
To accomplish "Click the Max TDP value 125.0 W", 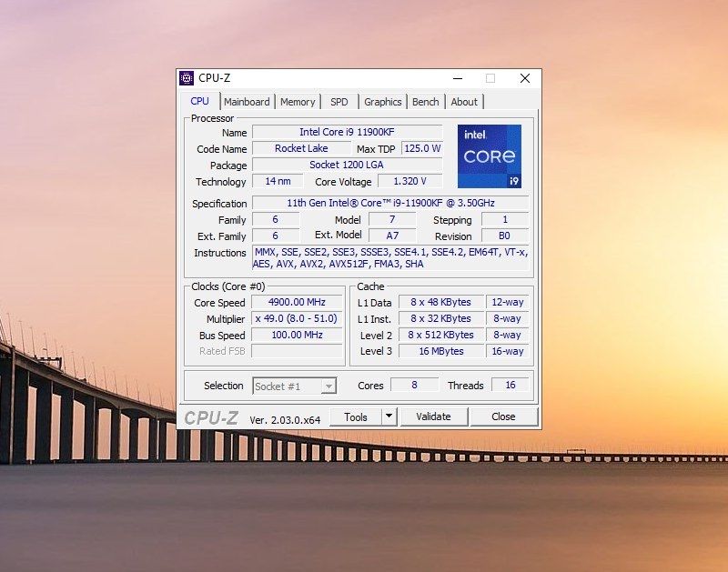I will pos(422,148).
